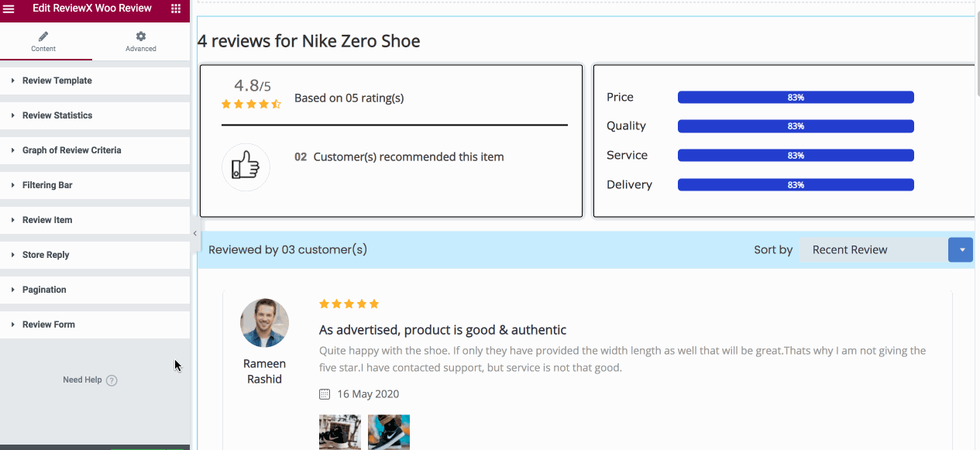Collapse the editor panel with arrow handle
This screenshot has width=980, height=450.
(194, 233)
